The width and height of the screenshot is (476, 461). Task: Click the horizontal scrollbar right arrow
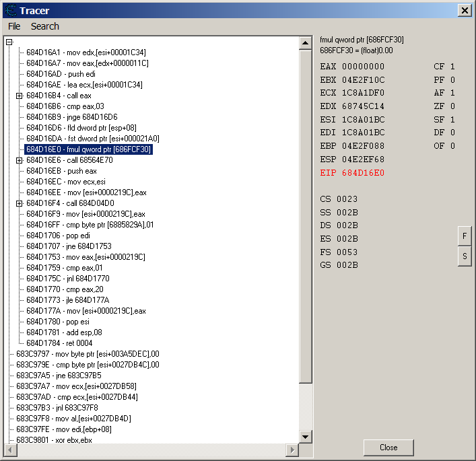[x=294, y=449]
